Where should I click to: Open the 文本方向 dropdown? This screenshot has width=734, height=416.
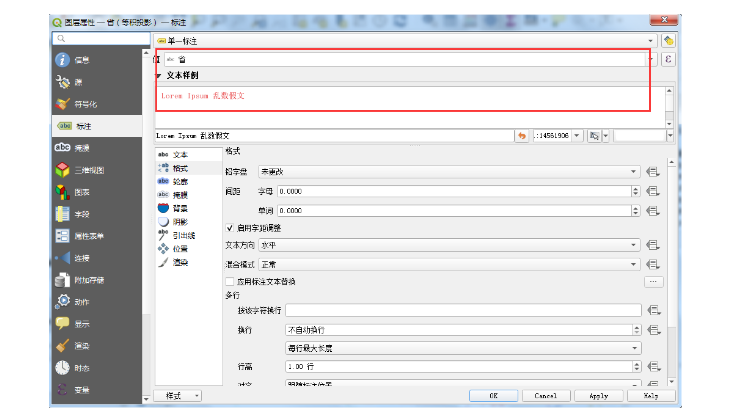click(x=449, y=245)
